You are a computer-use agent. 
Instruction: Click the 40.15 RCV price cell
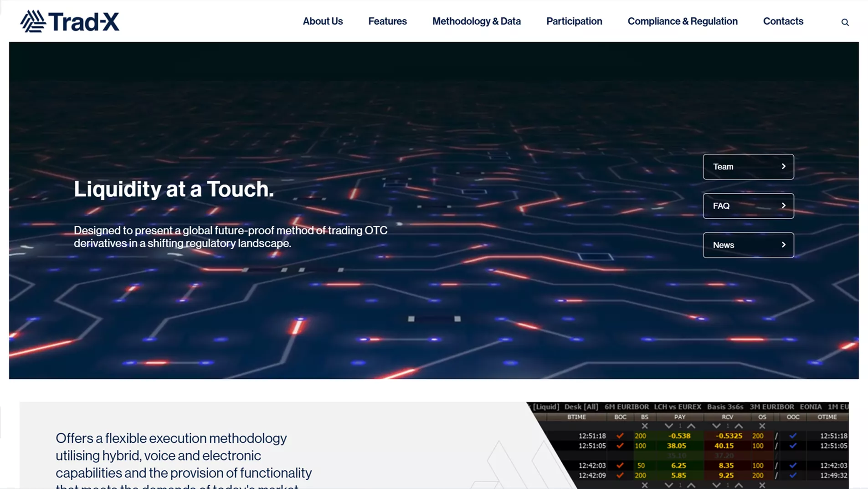724,446
